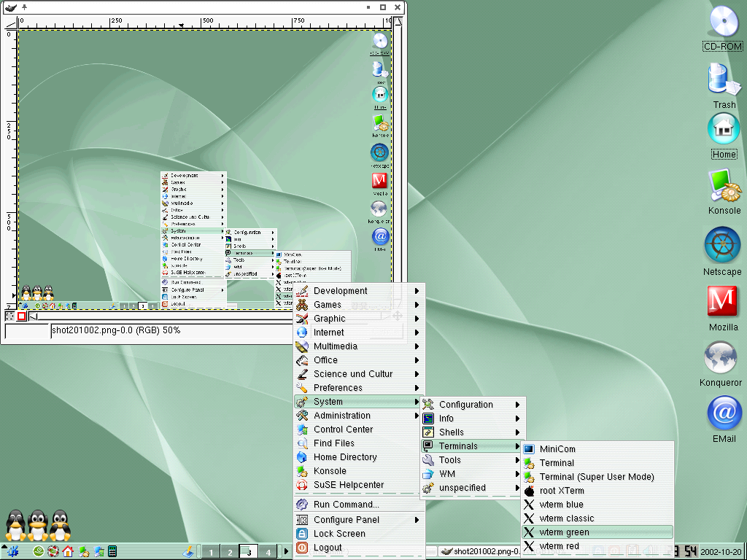
Task: Launch the terminal shell icon in the panel
Action: pos(83,552)
